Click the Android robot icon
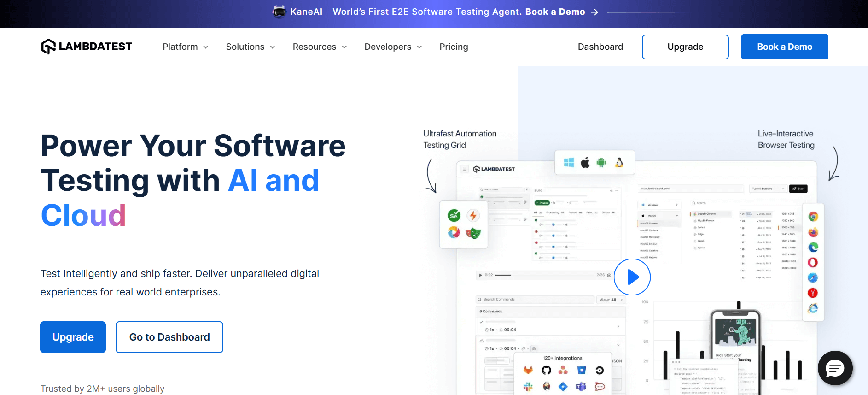 pos(601,163)
